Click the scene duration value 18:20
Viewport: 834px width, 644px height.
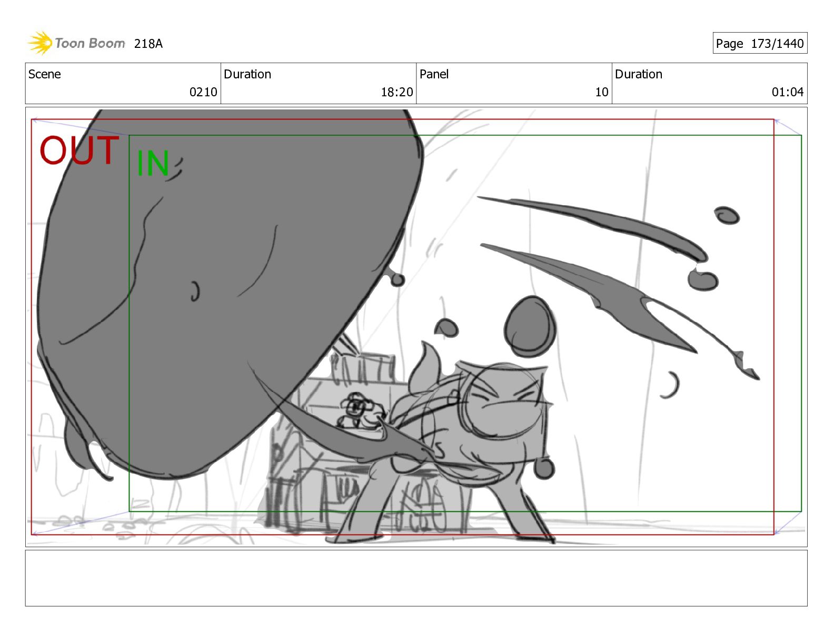[397, 92]
